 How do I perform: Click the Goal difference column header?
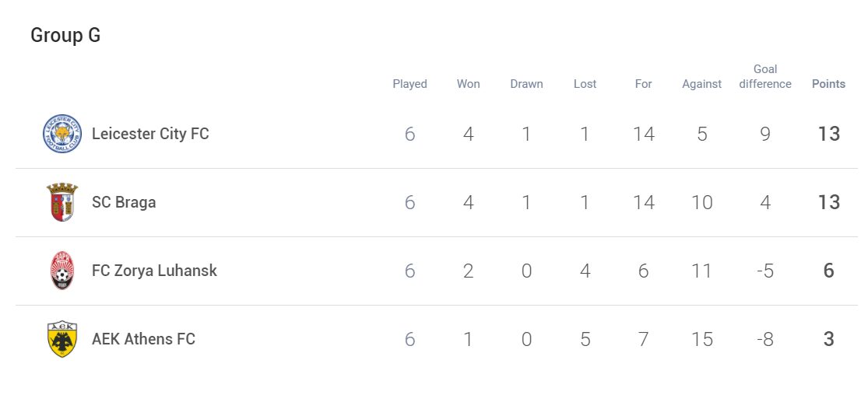(x=765, y=77)
